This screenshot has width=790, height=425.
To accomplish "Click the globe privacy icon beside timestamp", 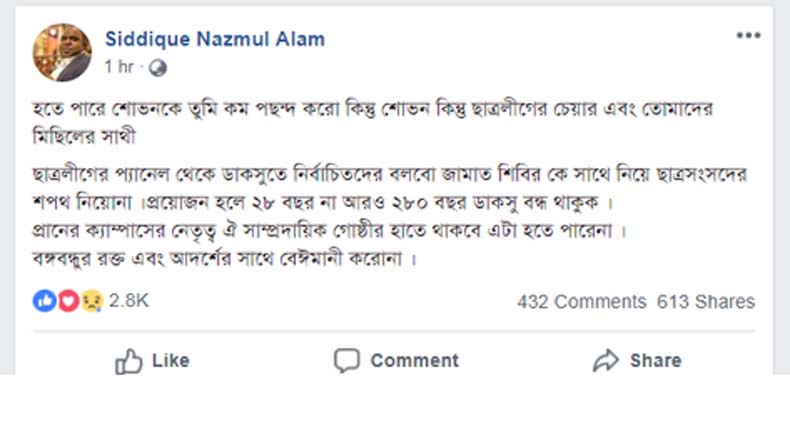I will click(156, 68).
